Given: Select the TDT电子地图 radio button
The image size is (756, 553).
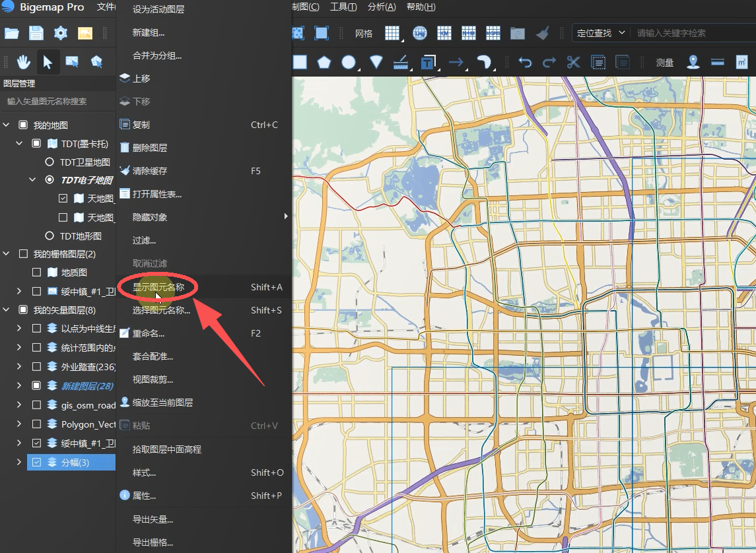Looking at the screenshot, I should 49,179.
